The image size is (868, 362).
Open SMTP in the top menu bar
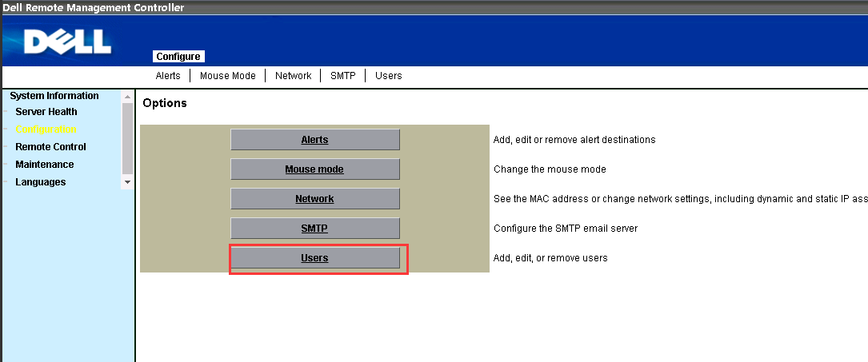point(342,76)
